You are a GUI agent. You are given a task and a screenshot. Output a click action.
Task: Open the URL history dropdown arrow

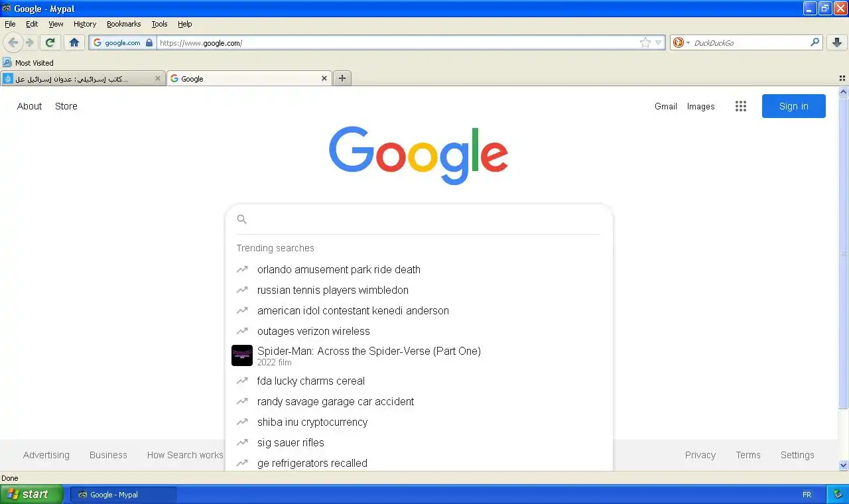(x=659, y=42)
